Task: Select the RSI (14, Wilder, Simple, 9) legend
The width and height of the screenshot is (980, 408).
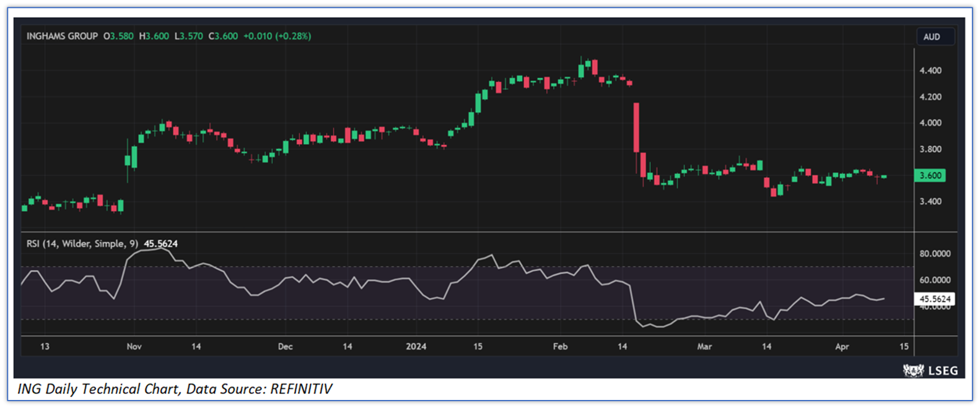Action: [x=82, y=243]
